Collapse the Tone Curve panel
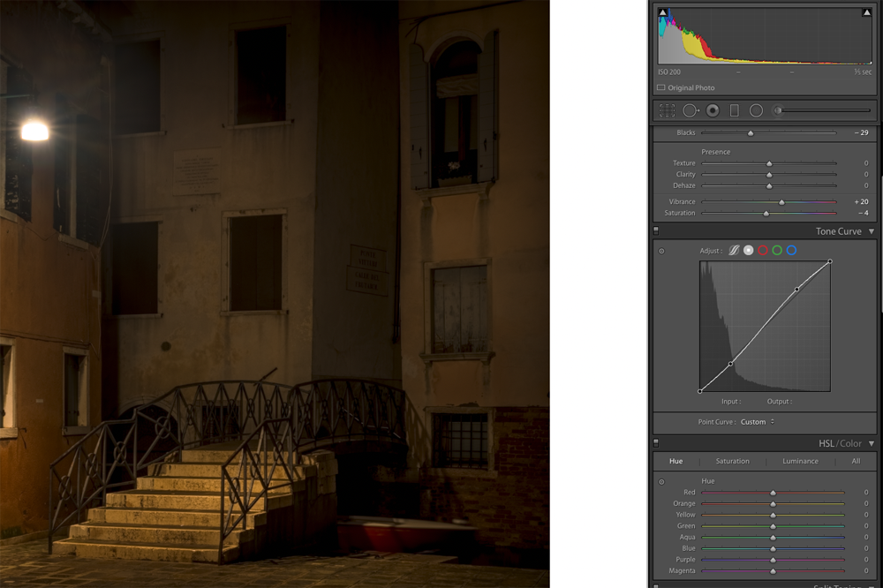The width and height of the screenshot is (883, 588). (x=872, y=231)
